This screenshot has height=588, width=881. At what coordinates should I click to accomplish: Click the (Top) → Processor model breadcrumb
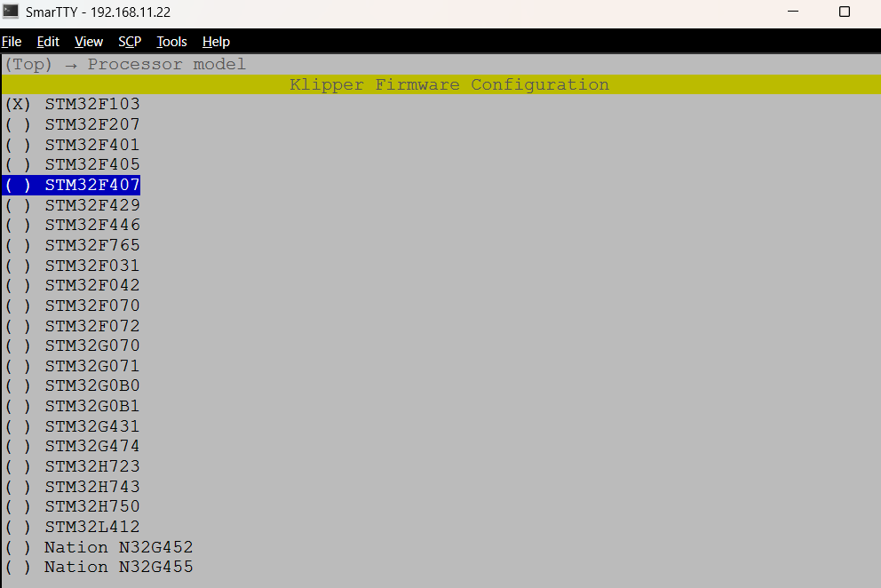coord(125,65)
